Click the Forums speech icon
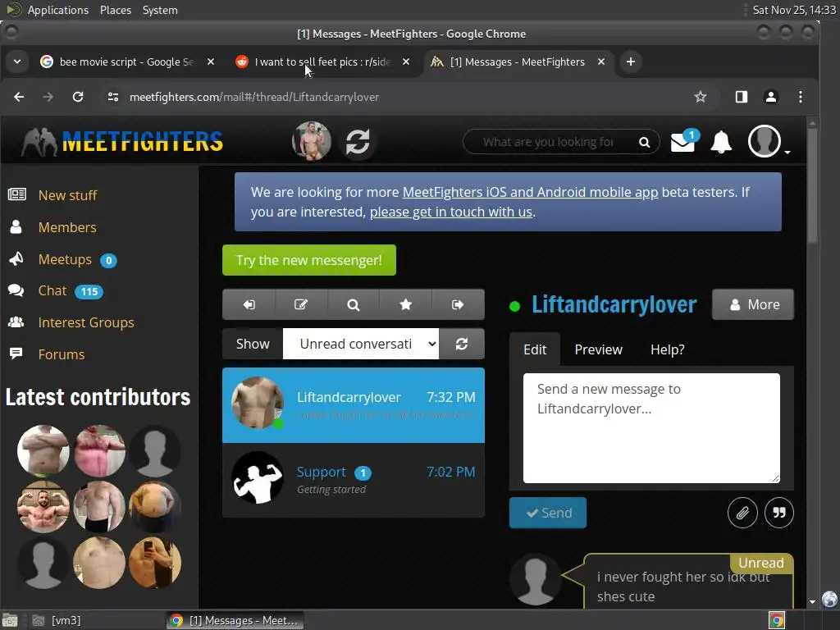The height and width of the screenshot is (630, 840). [x=16, y=354]
